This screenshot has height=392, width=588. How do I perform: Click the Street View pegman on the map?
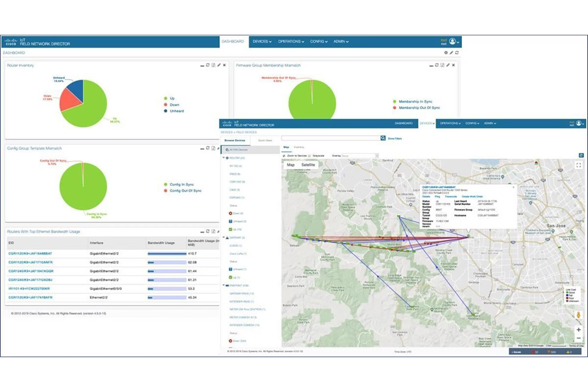tap(579, 315)
